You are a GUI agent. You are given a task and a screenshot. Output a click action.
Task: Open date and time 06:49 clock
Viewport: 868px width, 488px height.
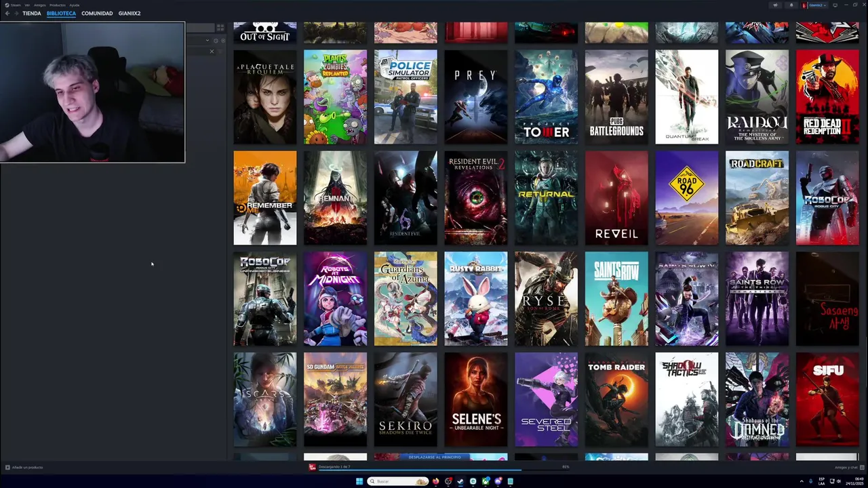click(854, 481)
